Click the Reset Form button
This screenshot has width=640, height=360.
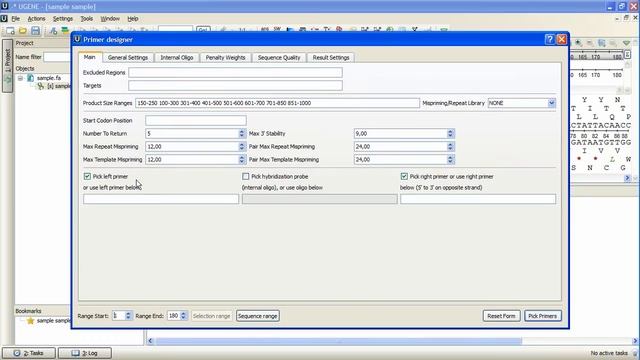click(501, 316)
